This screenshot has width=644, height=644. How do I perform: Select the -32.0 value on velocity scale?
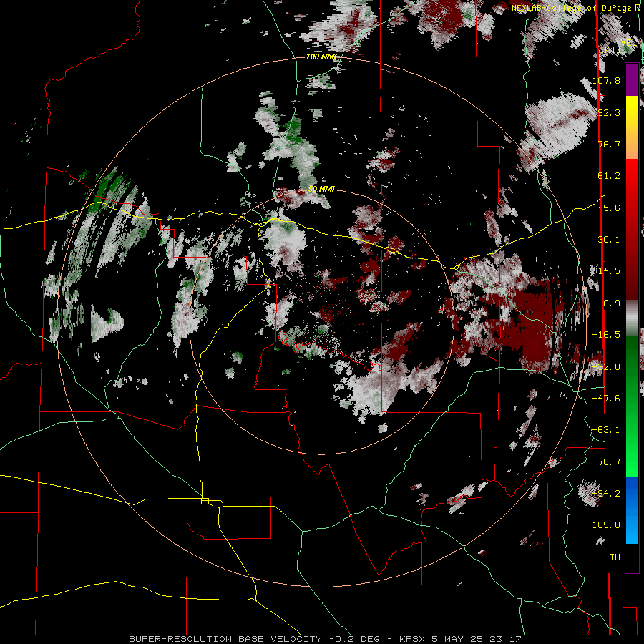[x=606, y=367]
